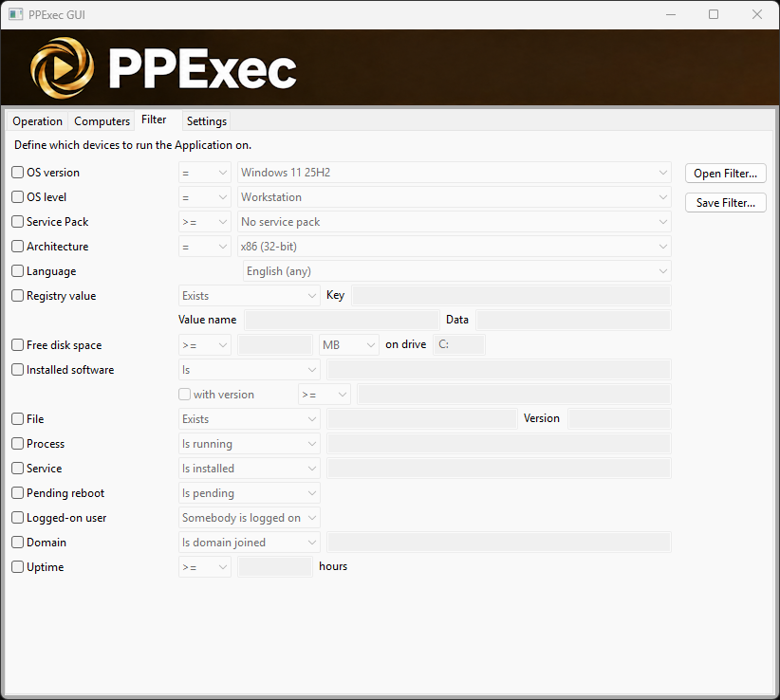
Task: Click the PPExec GUI title bar icon
Action: [15, 14]
